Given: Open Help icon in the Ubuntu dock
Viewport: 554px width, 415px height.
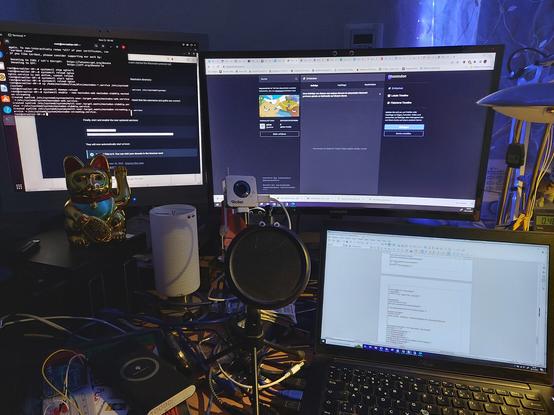Looking at the screenshot, I should coord(7,110).
